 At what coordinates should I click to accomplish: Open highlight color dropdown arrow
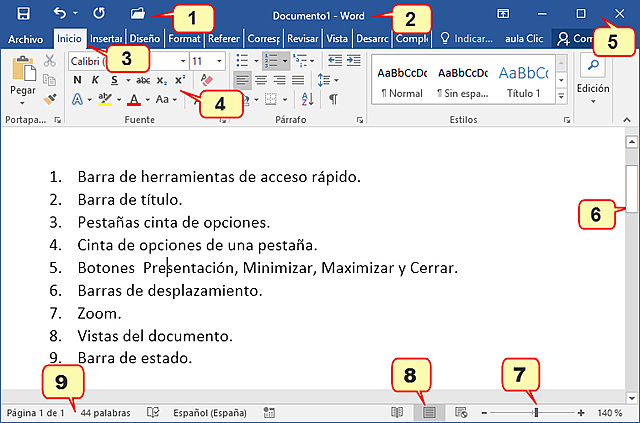point(119,100)
